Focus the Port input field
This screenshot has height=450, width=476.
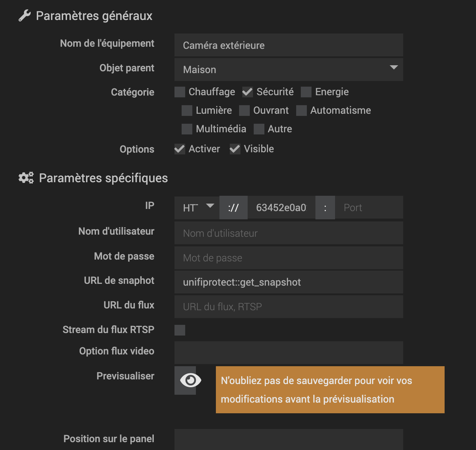(x=369, y=208)
